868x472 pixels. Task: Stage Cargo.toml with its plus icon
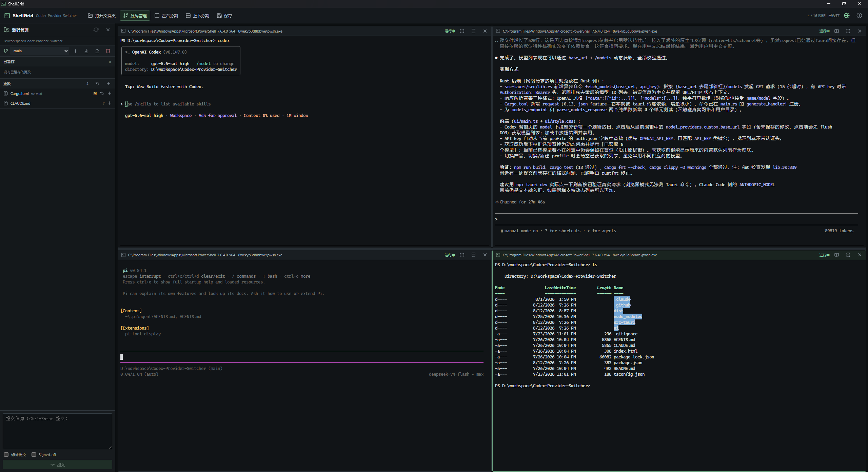coord(110,93)
